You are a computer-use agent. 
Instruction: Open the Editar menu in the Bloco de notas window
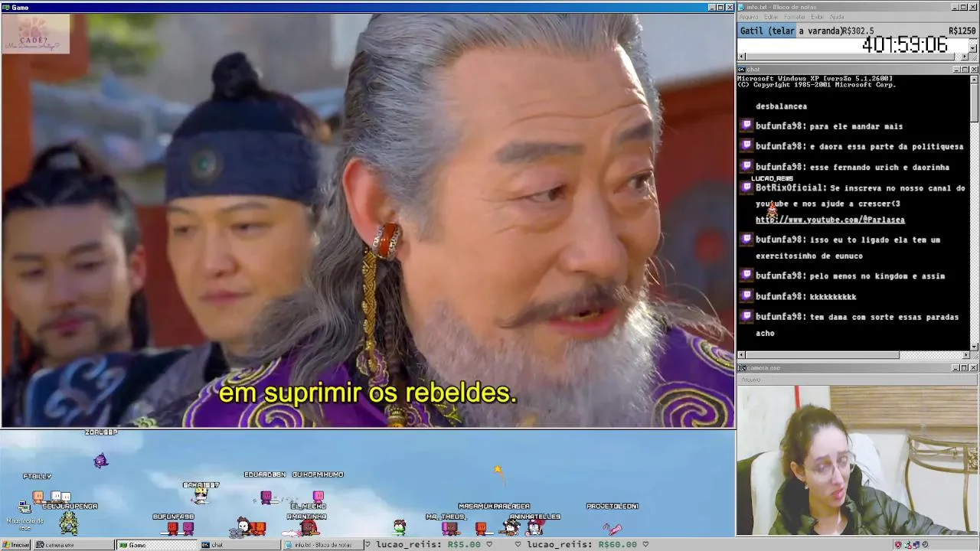click(x=771, y=17)
